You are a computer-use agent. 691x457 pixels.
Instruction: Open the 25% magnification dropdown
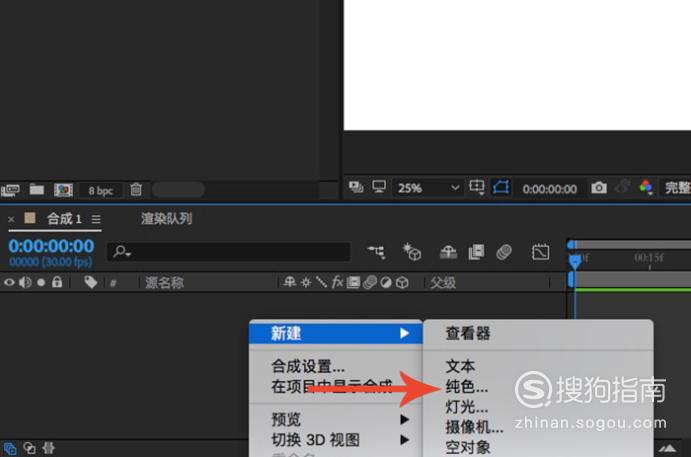pyautogui.click(x=427, y=188)
